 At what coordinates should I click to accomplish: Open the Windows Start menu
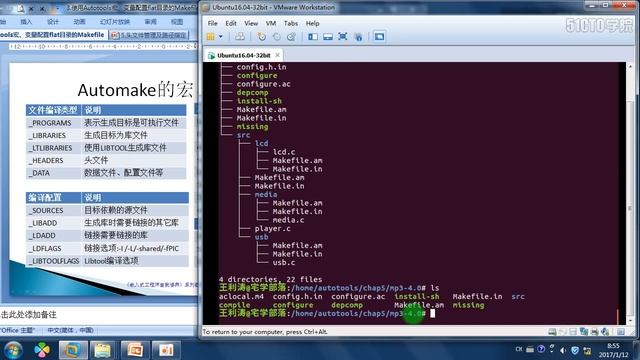pyautogui.click(x=13, y=350)
